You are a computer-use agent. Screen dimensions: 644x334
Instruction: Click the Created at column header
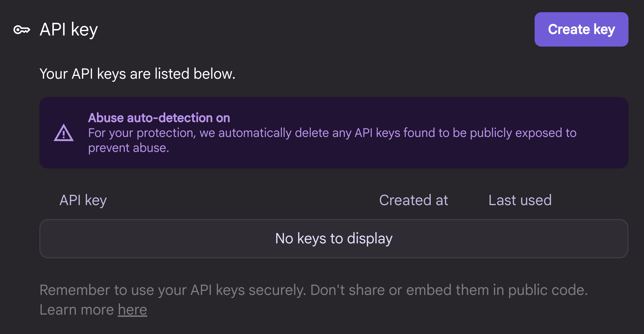pyautogui.click(x=414, y=200)
